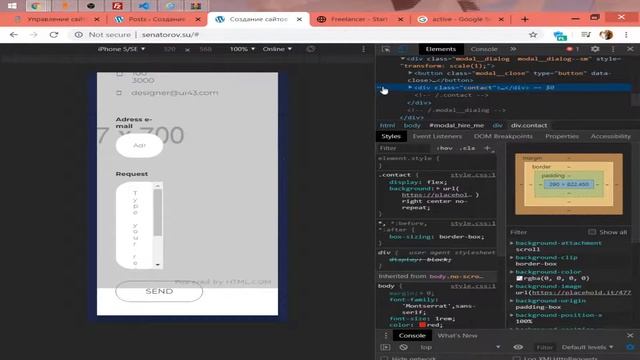The image size is (640, 360).
Task: Rotate the device viewport icon
Action: (x=311, y=49)
